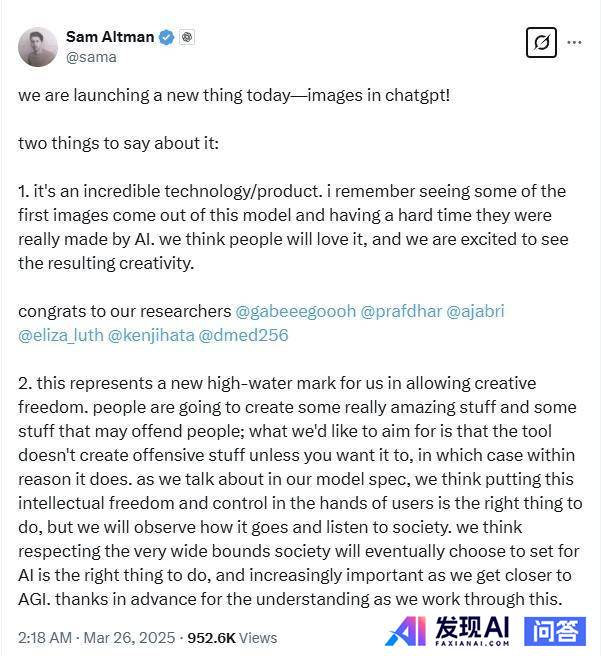Image resolution: width=601 pixels, height=656 pixels.
Task: Visit the @prafdhar profile mention
Action: tap(401, 311)
